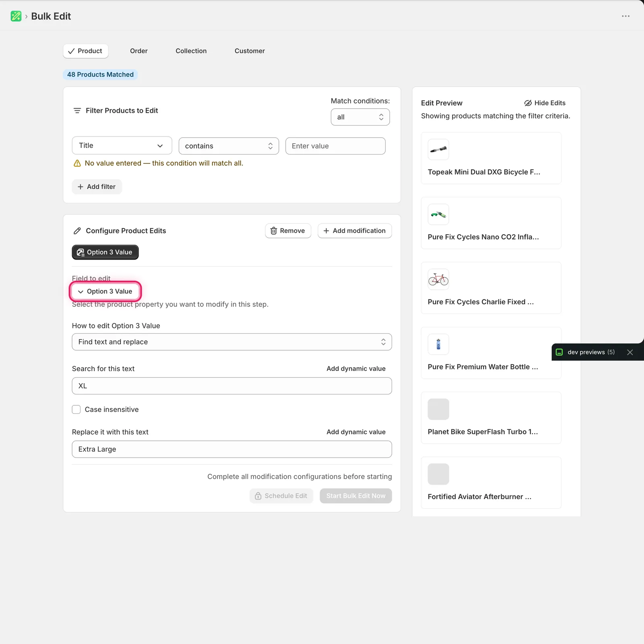Switch to the Collection tab
This screenshot has width=644, height=644.
191,51
